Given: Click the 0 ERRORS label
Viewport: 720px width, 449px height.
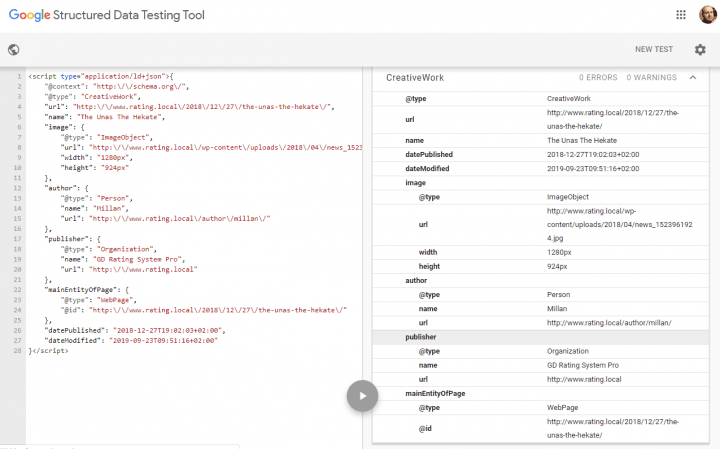Looking at the screenshot, I should tap(598, 78).
